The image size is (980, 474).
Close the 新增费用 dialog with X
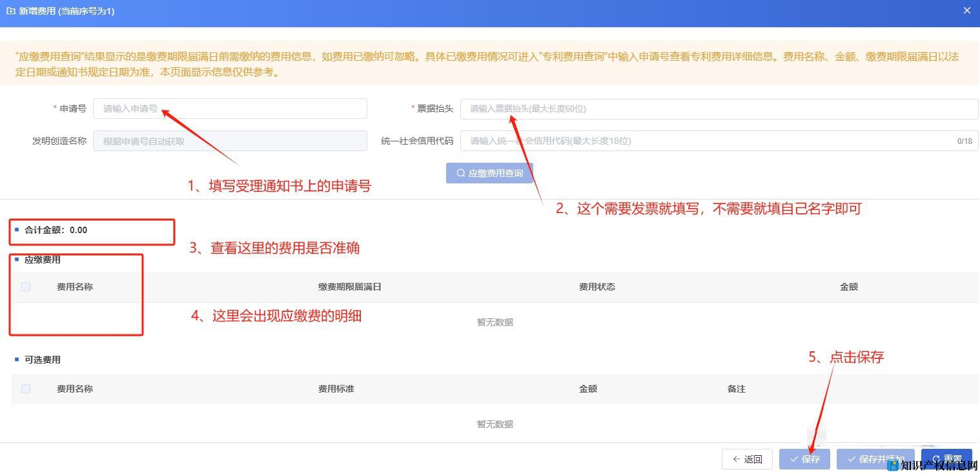(966, 11)
